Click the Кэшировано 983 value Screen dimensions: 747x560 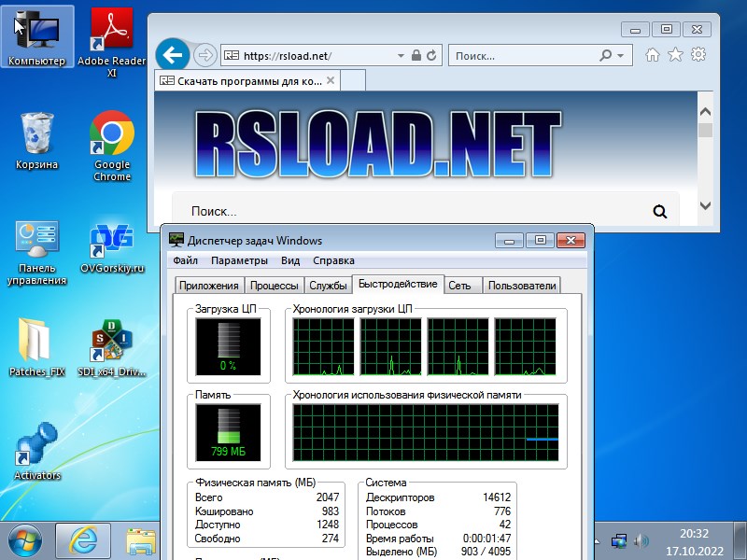tap(331, 511)
